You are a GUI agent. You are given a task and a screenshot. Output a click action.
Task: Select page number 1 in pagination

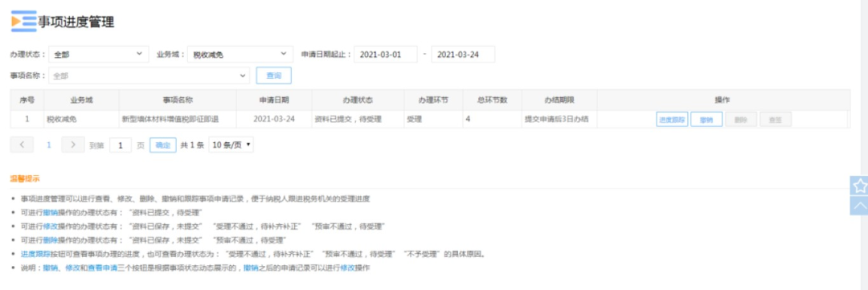tap(49, 145)
